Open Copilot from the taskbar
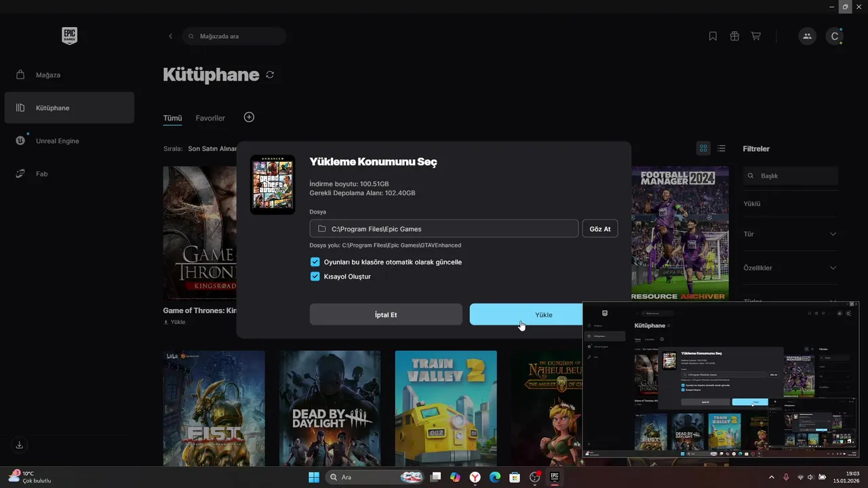868x488 pixels. (455, 477)
